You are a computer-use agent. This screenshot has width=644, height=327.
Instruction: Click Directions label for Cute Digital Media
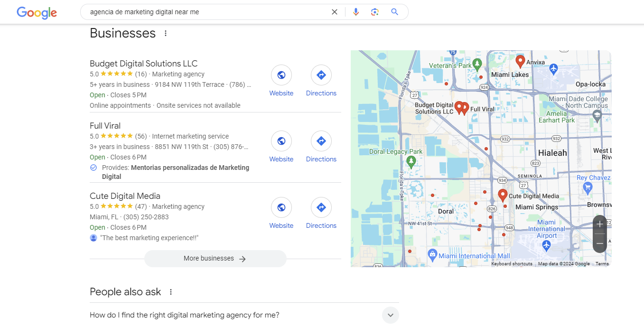[x=321, y=225]
